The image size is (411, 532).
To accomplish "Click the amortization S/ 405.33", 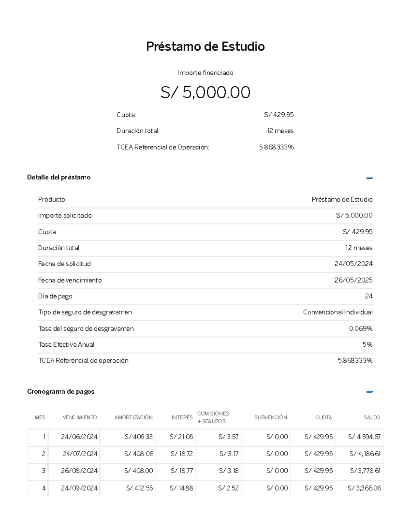I will (x=139, y=437).
